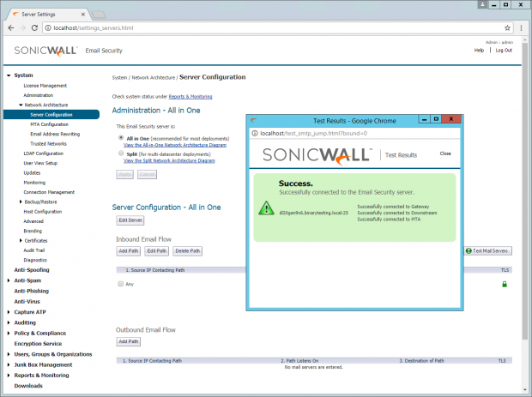The height and width of the screenshot is (397, 532).
Task: Open the Chrome three-dot menu
Action: click(x=521, y=27)
